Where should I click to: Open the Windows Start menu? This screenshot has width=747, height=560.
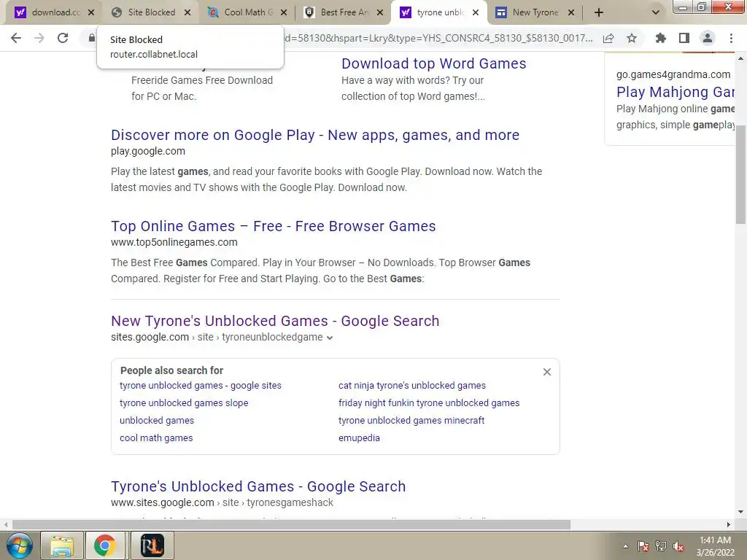19,545
